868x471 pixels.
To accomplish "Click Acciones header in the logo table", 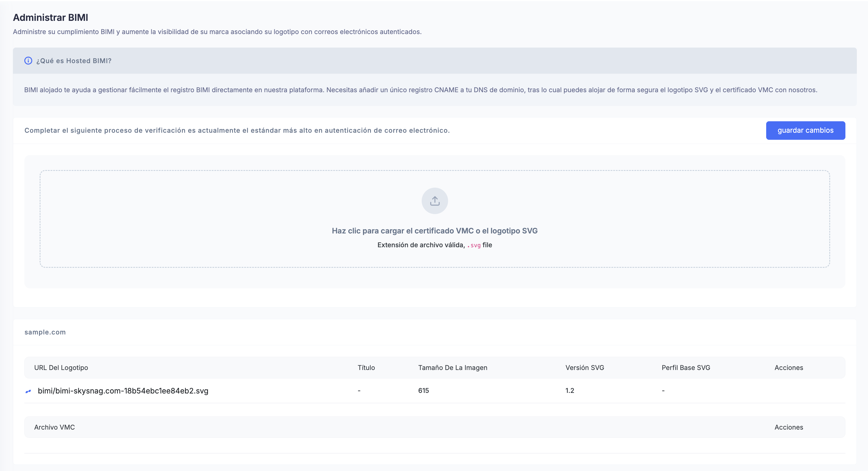I will pos(788,368).
